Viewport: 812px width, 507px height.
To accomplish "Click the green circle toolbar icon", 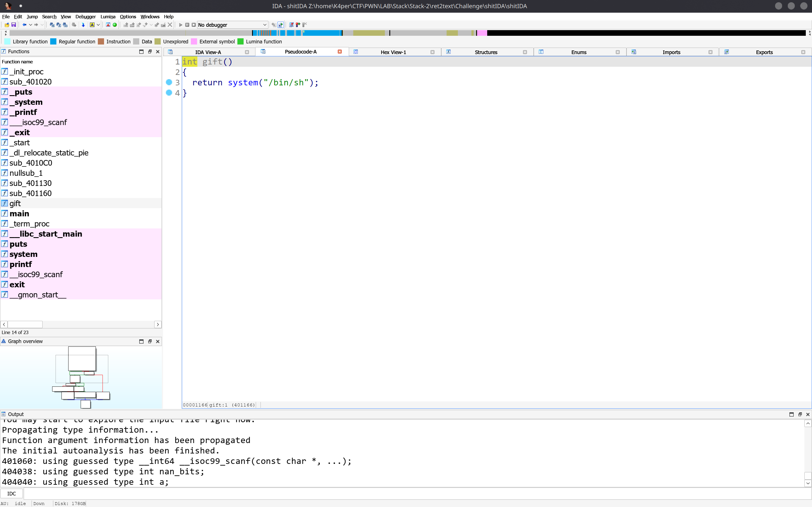I will tap(115, 25).
